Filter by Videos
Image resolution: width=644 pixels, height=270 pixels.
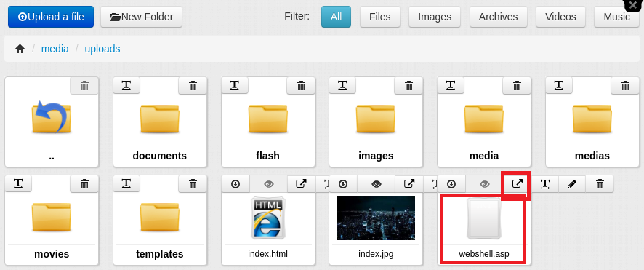pyautogui.click(x=560, y=17)
